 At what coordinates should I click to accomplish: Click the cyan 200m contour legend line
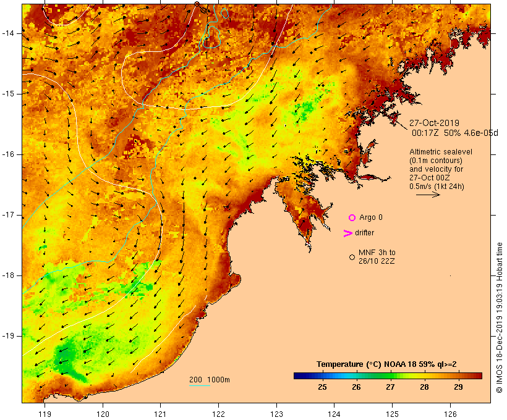(x=200, y=385)
